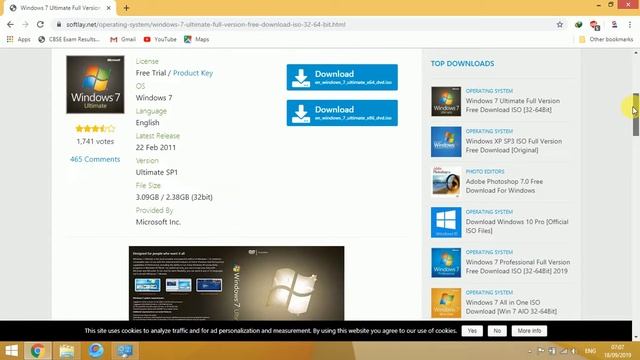Open Adobe Photoshop 7.0 Free Download link
640x360 pixels.
(504, 186)
